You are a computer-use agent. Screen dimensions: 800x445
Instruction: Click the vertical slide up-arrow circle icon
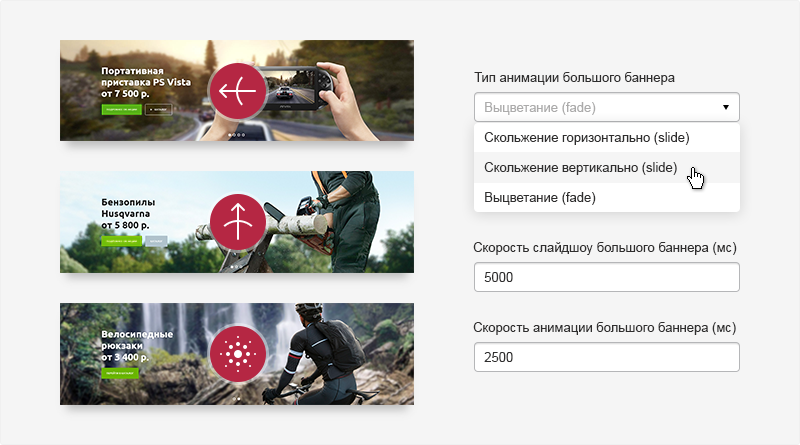tap(238, 222)
